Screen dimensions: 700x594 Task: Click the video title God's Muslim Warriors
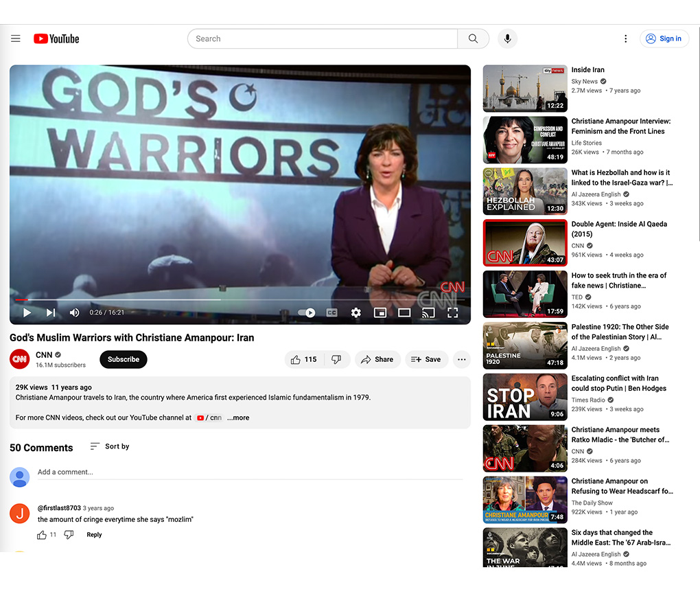click(132, 338)
